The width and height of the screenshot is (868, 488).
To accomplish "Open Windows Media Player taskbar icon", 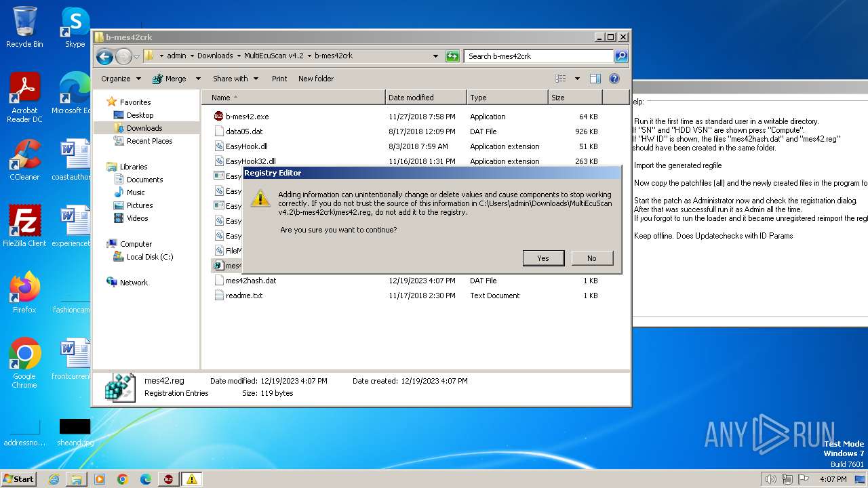I will [100, 479].
